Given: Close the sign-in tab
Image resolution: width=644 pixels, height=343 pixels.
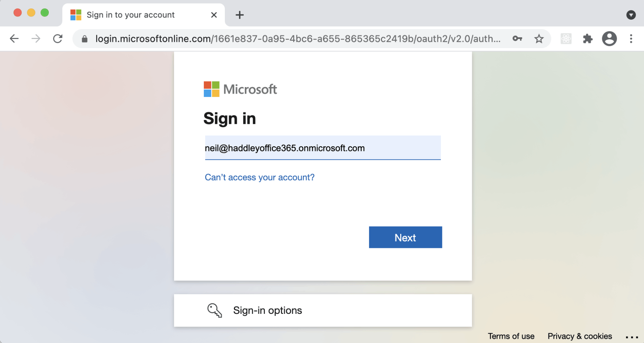Looking at the screenshot, I should pyautogui.click(x=214, y=15).
